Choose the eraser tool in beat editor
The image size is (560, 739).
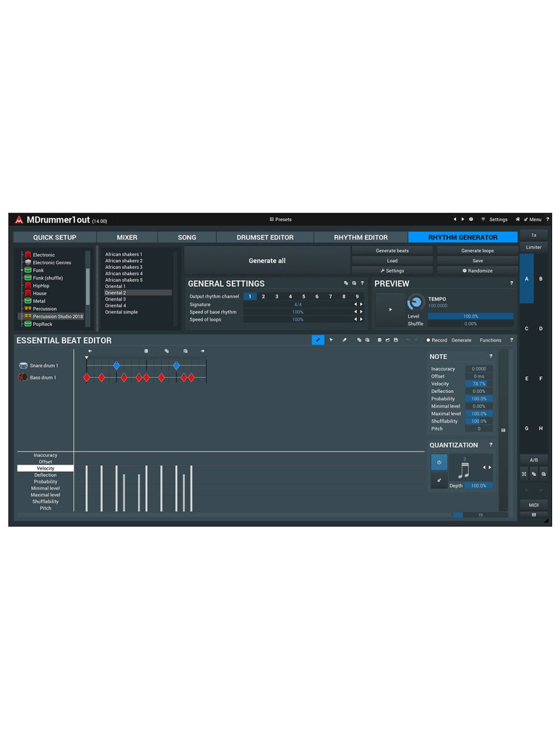pyautogui.click(x=344, y=340)
